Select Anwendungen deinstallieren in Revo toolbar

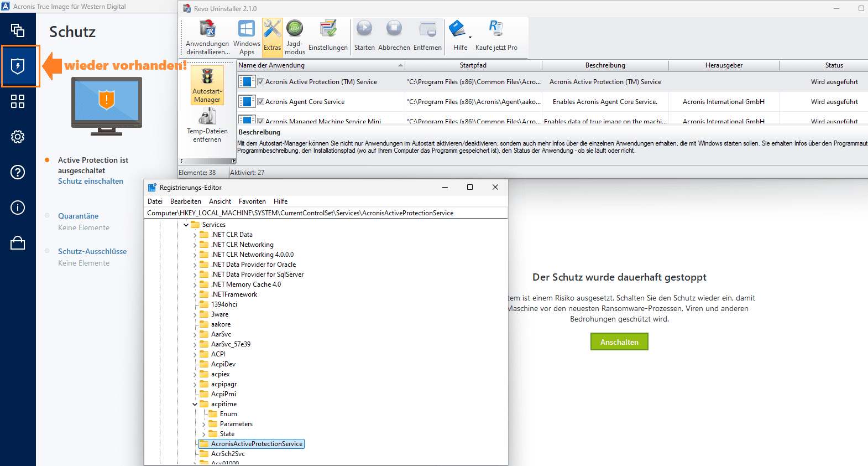(207, 37)
